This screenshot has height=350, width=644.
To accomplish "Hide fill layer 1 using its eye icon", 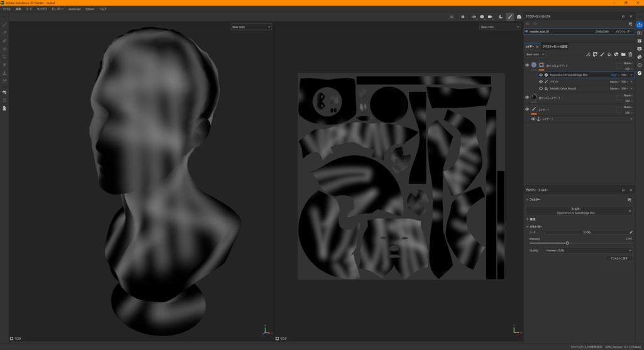I will tap(527, 97).
